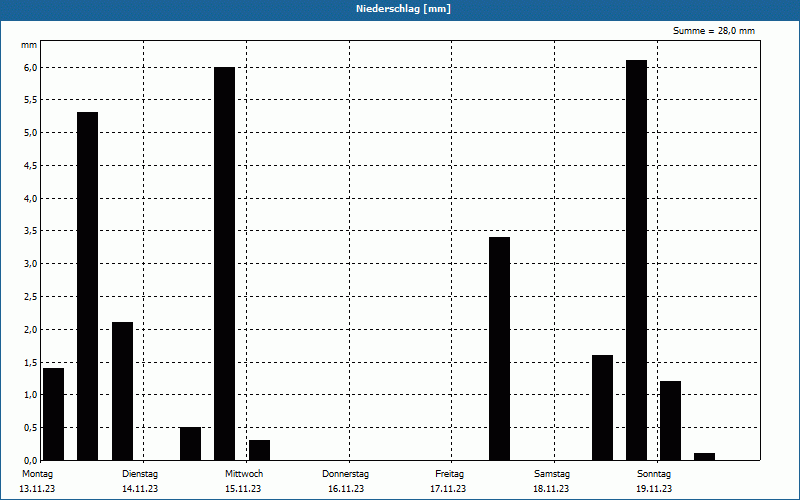The height and width of the screenshot is (500, 800).
Task: Click the 0,5 y-axis value
Action: [31, 428]
